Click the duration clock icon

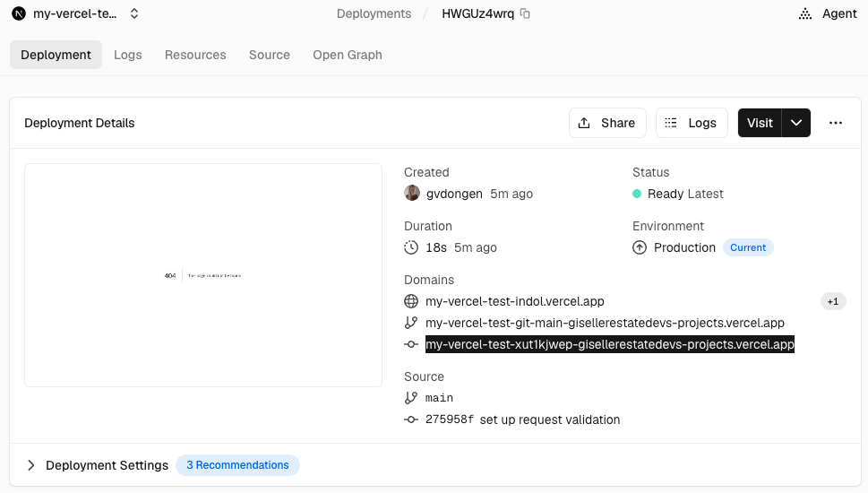click(x=411, y=247)
